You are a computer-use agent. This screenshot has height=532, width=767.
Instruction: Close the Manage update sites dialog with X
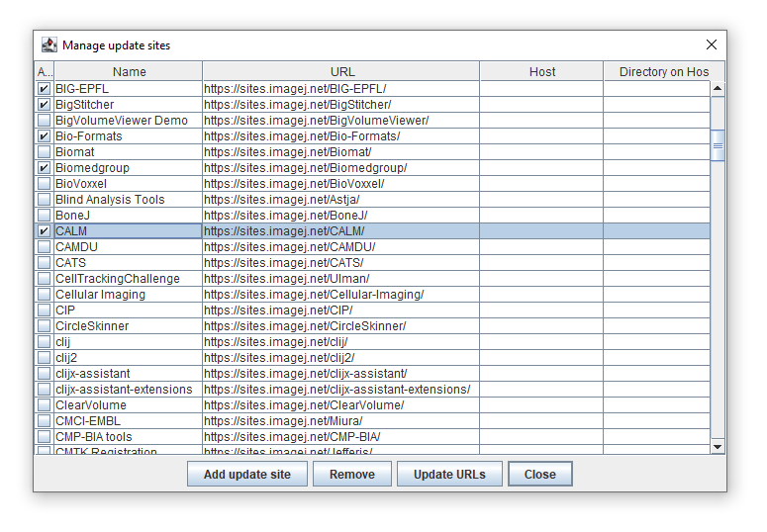[712, 44]
